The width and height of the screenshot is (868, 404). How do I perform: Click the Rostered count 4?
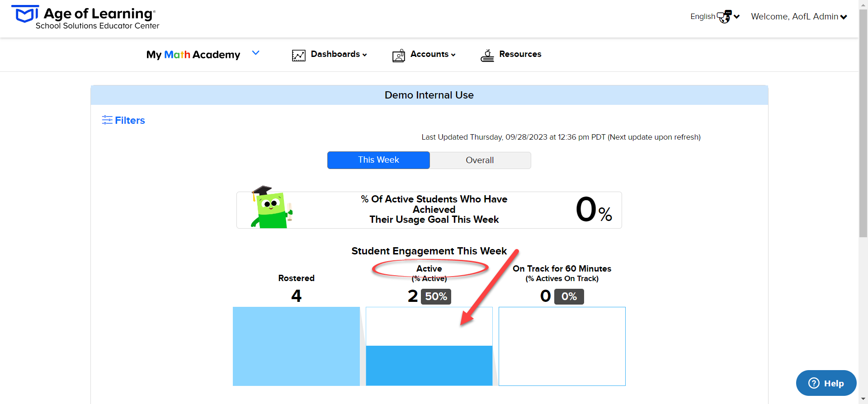(x=296, y=296)
